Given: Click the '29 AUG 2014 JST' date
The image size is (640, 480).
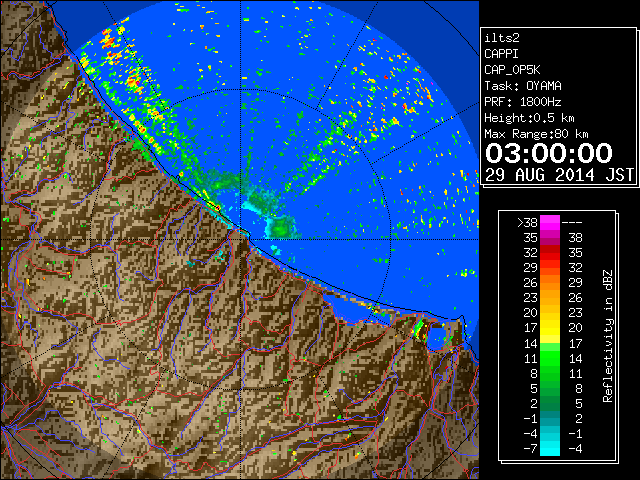Looking at the screenshot, I should click(559, 175).
